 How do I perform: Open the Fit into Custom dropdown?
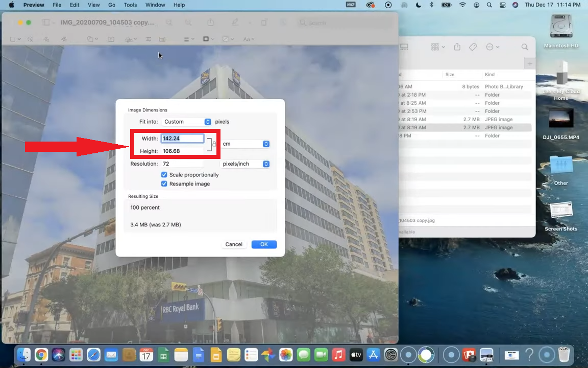pos(187,122)
